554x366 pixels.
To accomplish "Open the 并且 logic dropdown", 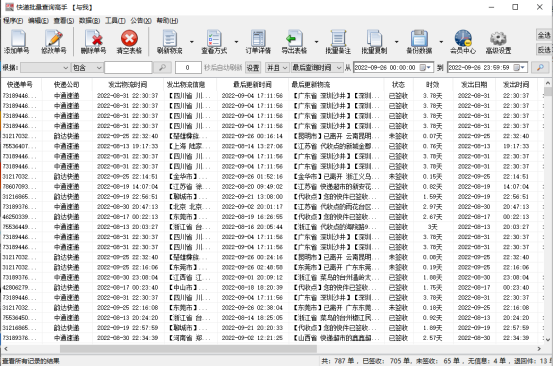I will (277, 67).
